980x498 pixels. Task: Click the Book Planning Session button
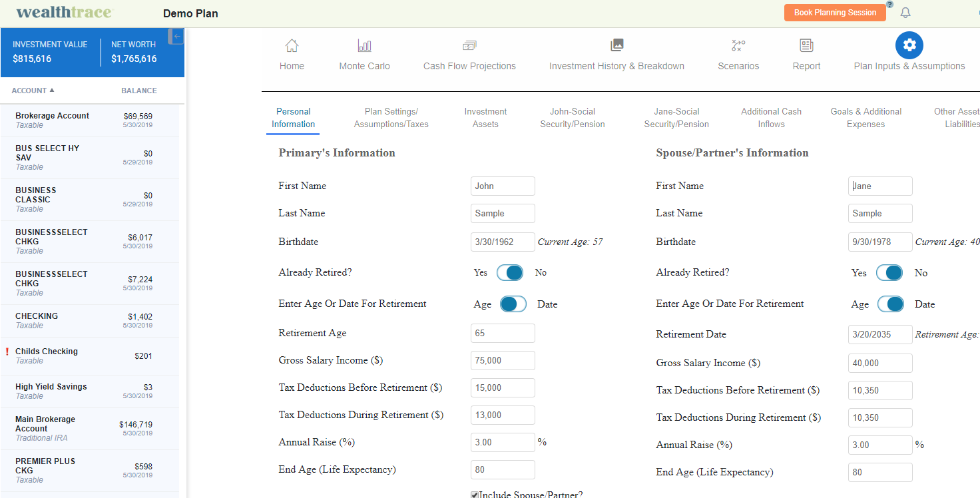[x=835, y=13]
